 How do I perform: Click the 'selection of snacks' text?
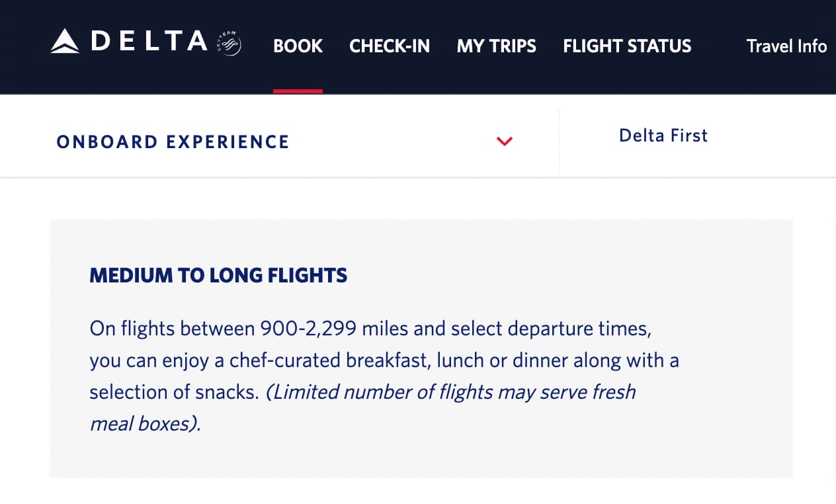173,392
